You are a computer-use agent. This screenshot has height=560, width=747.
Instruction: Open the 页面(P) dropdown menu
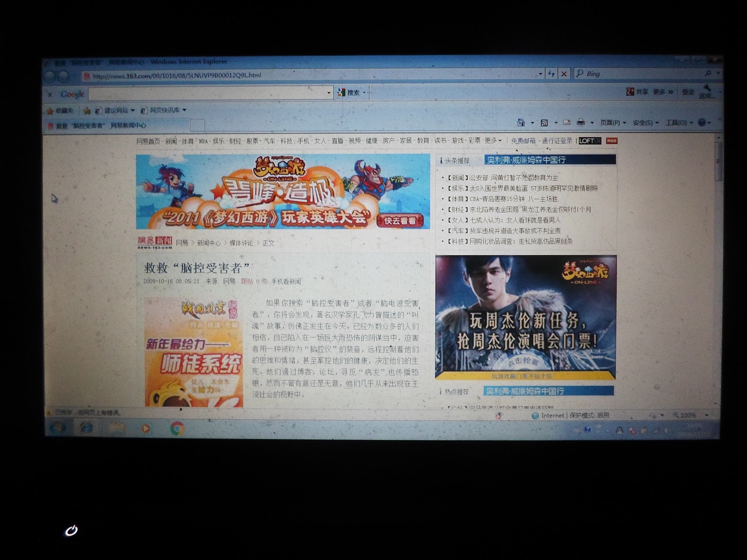[x=613, y=123]
